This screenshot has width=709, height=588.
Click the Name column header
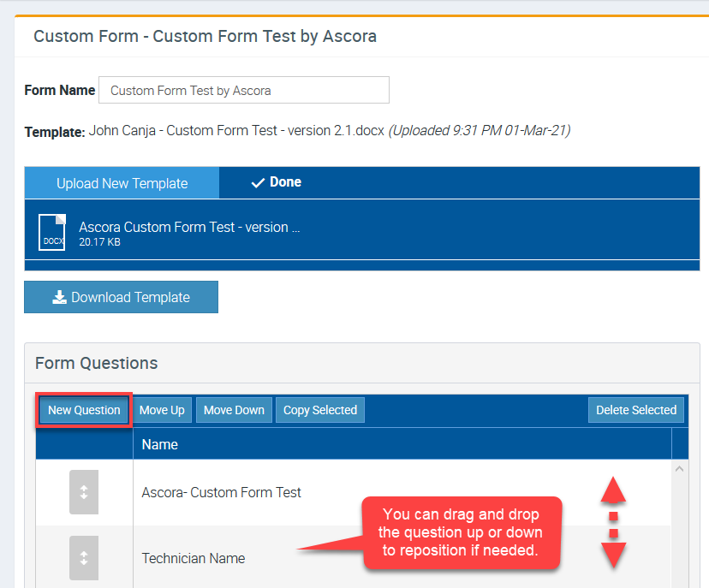160,444
